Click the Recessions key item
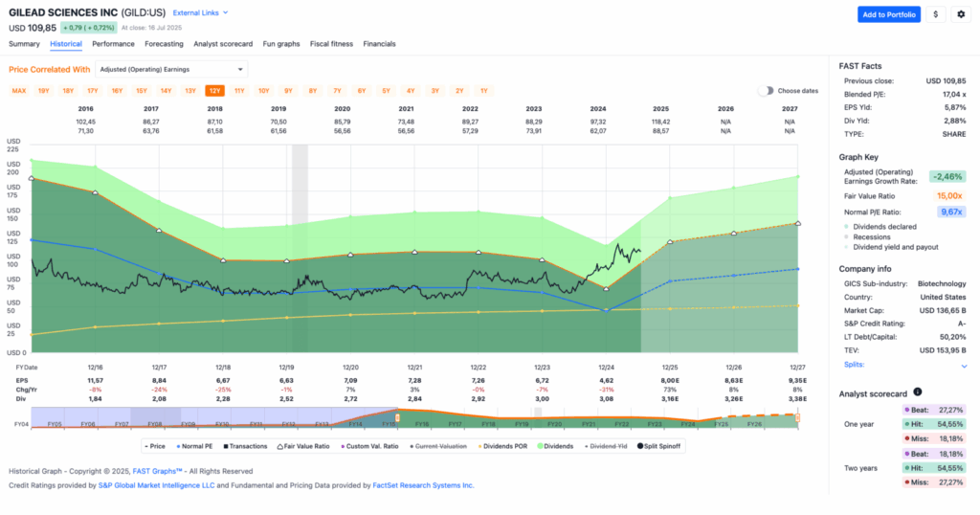Screen dimensions: 980x515 [x=871, y=236]
